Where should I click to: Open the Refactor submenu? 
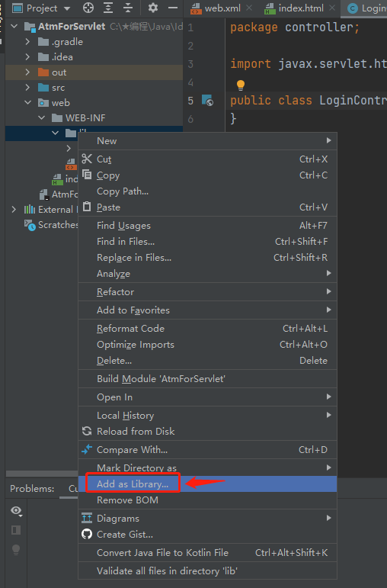point(207,292)
